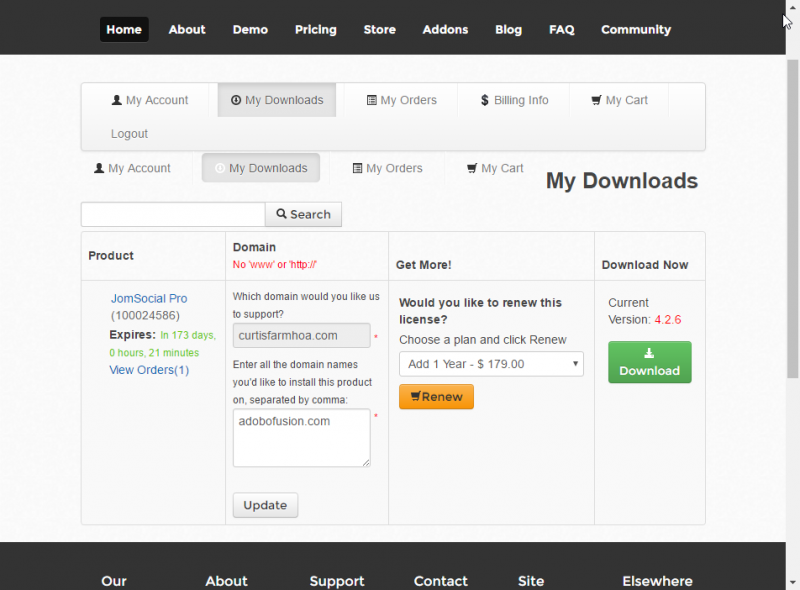Click the Logout link
The width and height of the screenshot is (800, 590).
pyautogui.click(x=130, y=134)
